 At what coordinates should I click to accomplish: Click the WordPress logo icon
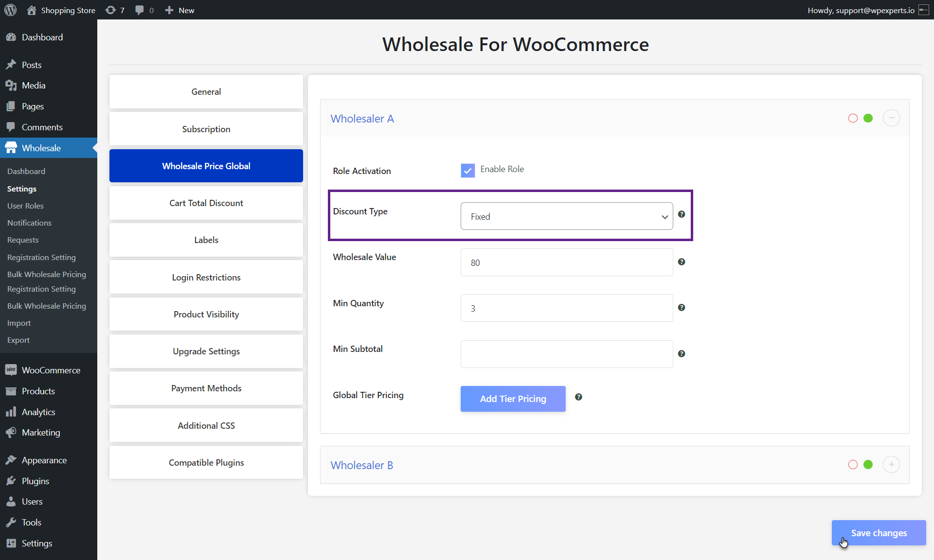point(10,10)
